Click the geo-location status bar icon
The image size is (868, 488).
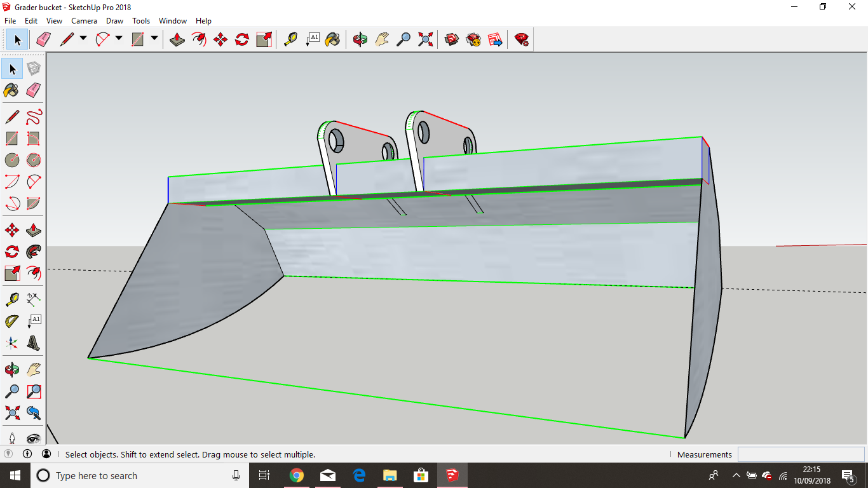(8, 454)
